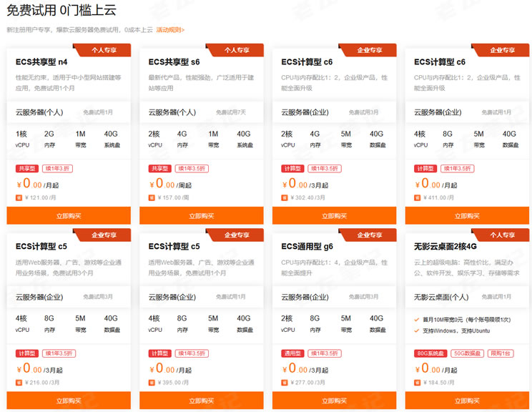The height and width of the screenshot is (412, 532).
Task: Open the ECS共享型 n4 title
Action: point(41,62)
